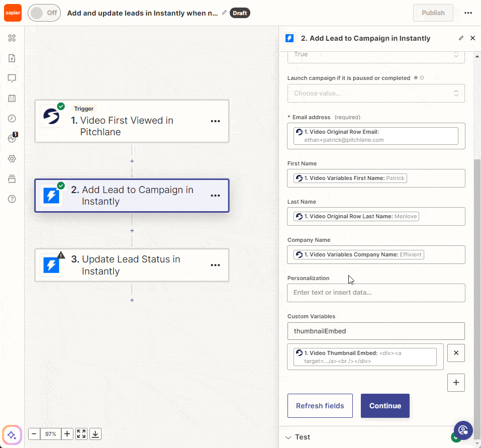This screenshot has width=481, height=448.
Task: Click the Last Name field
Action: [376, 217]
